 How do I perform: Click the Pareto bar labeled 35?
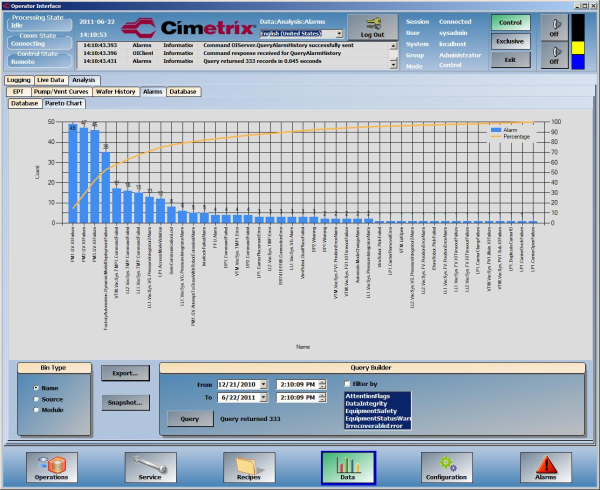click(x=106, y=187)
